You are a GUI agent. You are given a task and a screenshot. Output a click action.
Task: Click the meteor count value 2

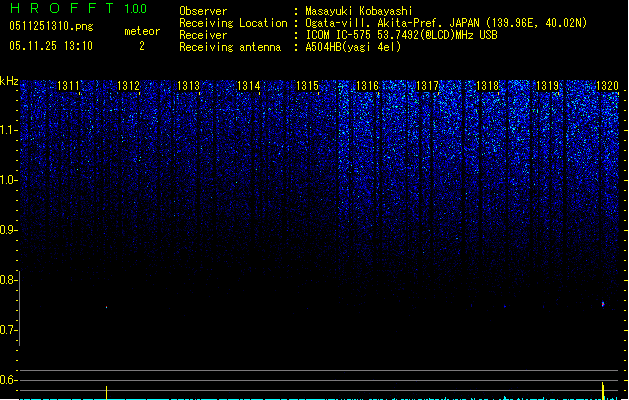click(x=142, y=46)
